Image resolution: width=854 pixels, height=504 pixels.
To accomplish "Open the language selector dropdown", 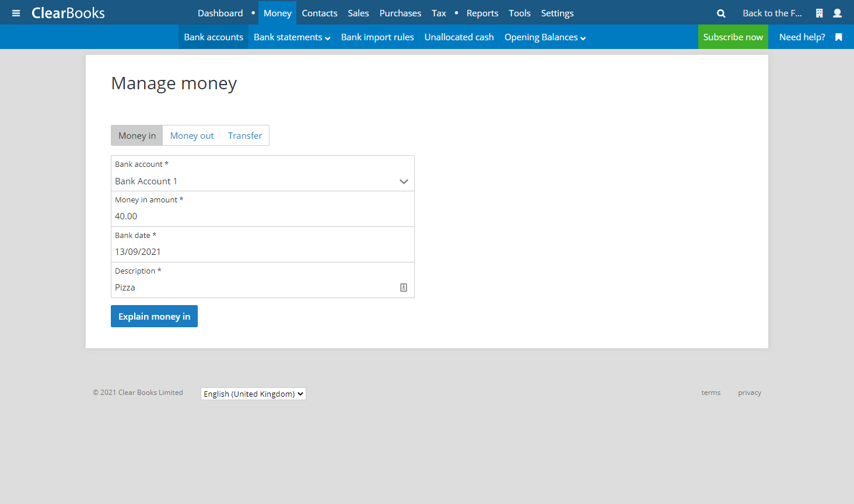I will [253, 394].
